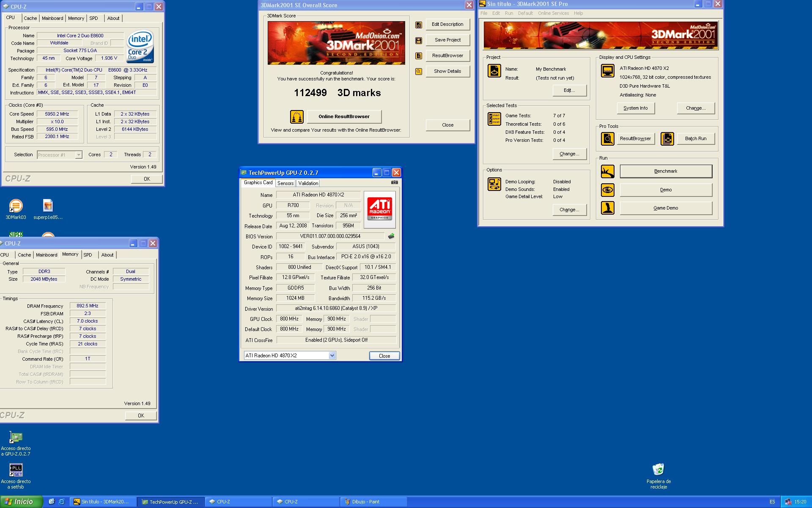Click the Benchmark button
Image resolution: width=812 pixels, height=508 pixels.
666,171
